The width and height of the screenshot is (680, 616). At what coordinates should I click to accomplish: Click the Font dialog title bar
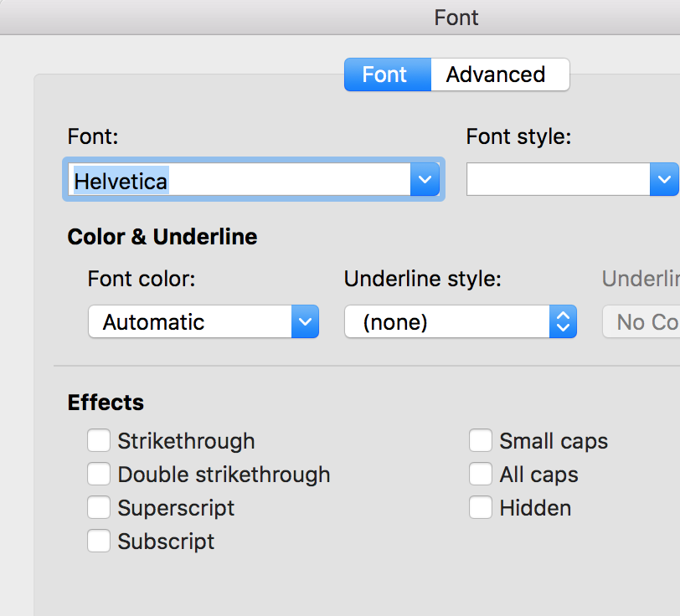(456, 17)
